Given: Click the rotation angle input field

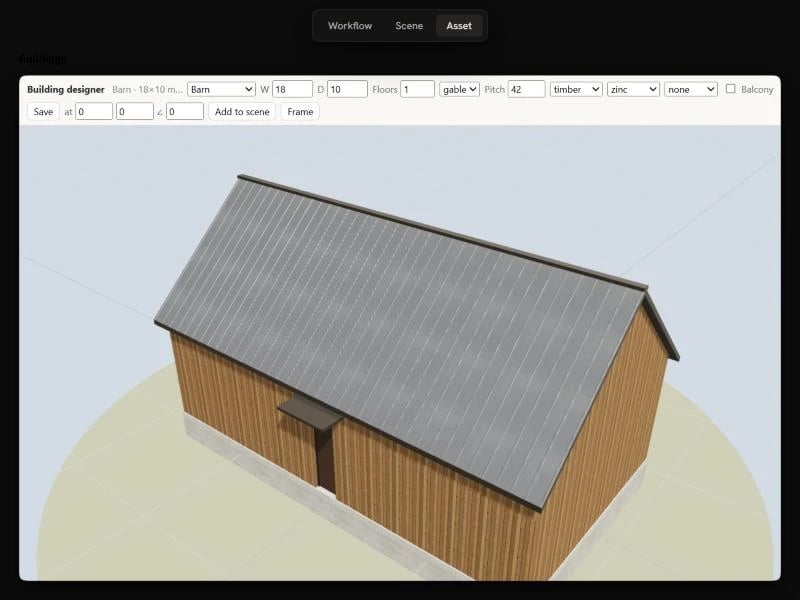Looking at the screenshot, I should (185, 111).
